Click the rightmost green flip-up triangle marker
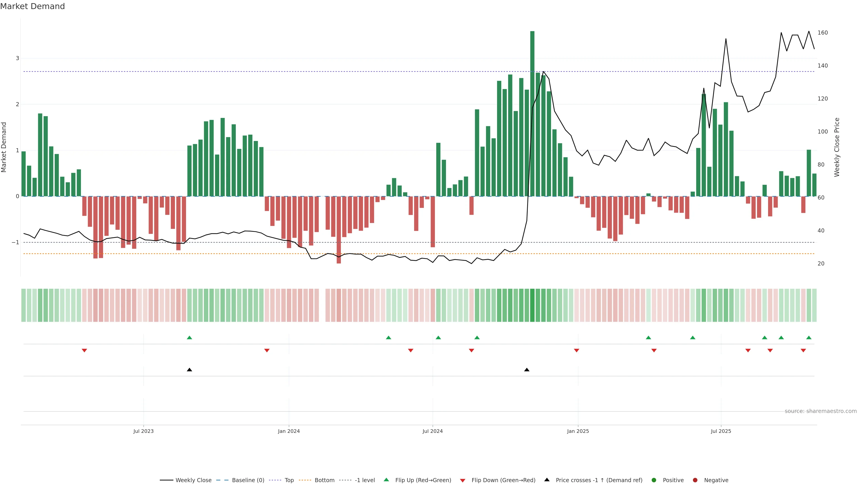The width and height of the screenshot is (868, 488). pyautogui.click(x=809, y=338)
